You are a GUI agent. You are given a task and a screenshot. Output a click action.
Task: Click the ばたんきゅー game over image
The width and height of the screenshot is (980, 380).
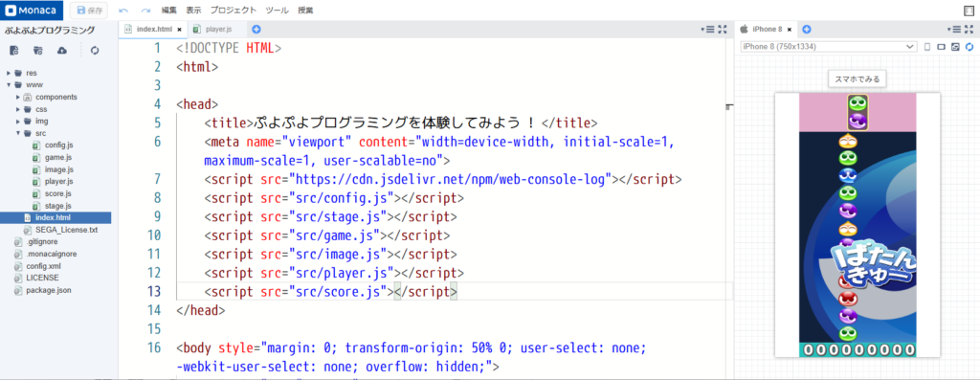pyautogui.click(x=875, y=264)
